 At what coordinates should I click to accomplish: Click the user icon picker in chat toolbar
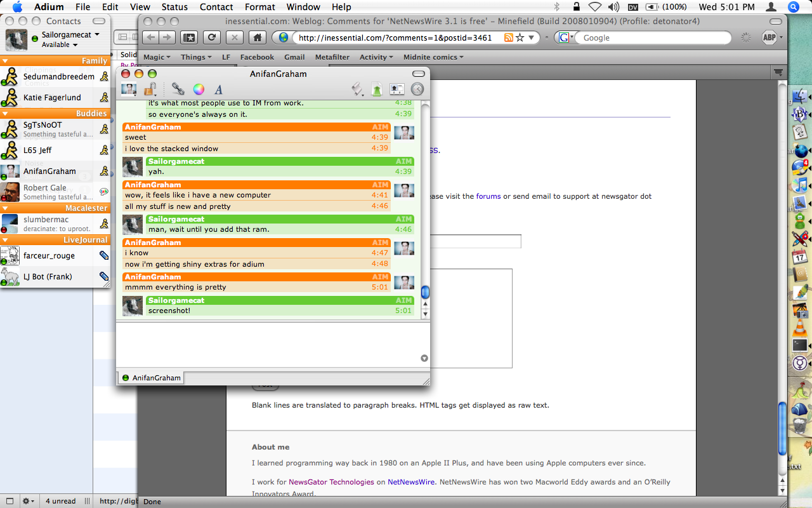pos(129,90)
